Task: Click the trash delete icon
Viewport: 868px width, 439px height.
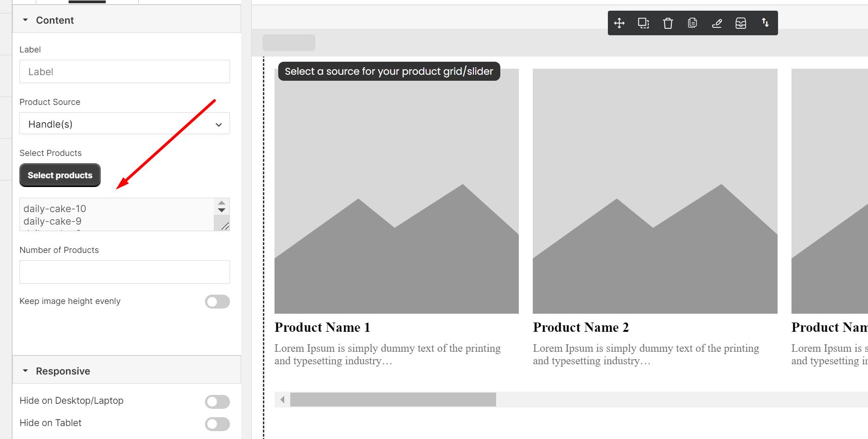Action: [668, 23]
